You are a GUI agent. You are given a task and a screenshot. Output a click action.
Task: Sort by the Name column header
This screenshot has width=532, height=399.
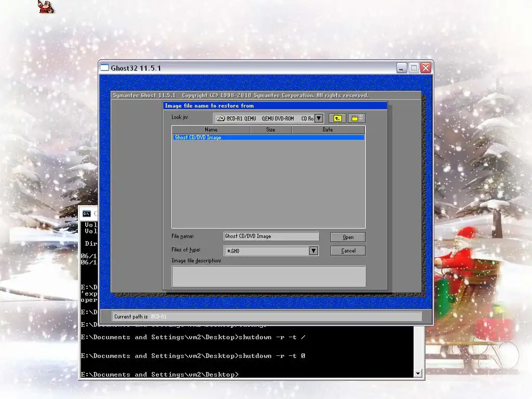click(211, 129)
